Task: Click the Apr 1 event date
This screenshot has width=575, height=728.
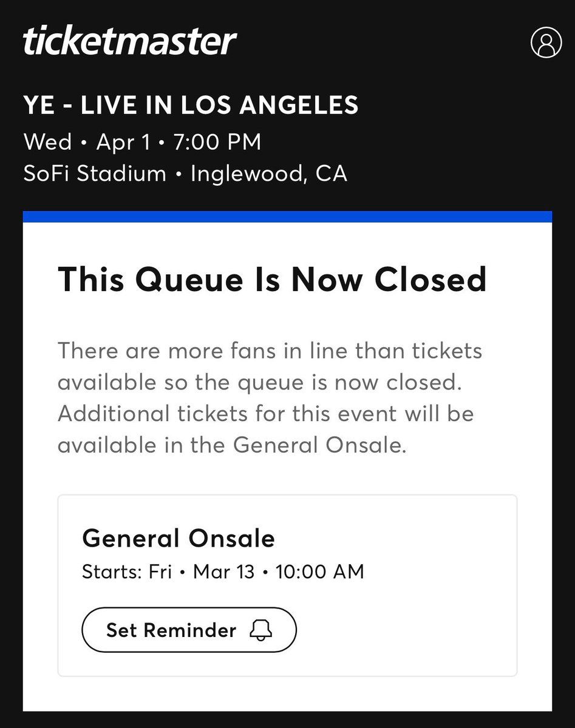Action: (122, 142)
